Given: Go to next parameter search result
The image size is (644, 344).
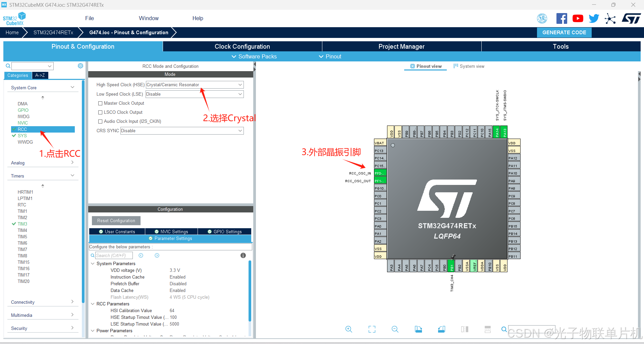Looking at the screenshot, I should (x=157, y=255).
